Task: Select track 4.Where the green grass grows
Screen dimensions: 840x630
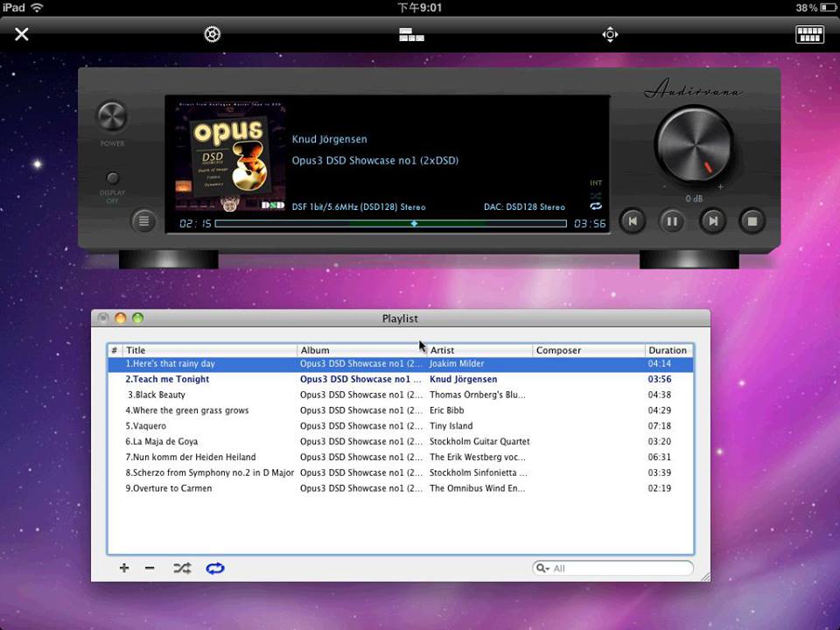Action: [x=401, y=410]
